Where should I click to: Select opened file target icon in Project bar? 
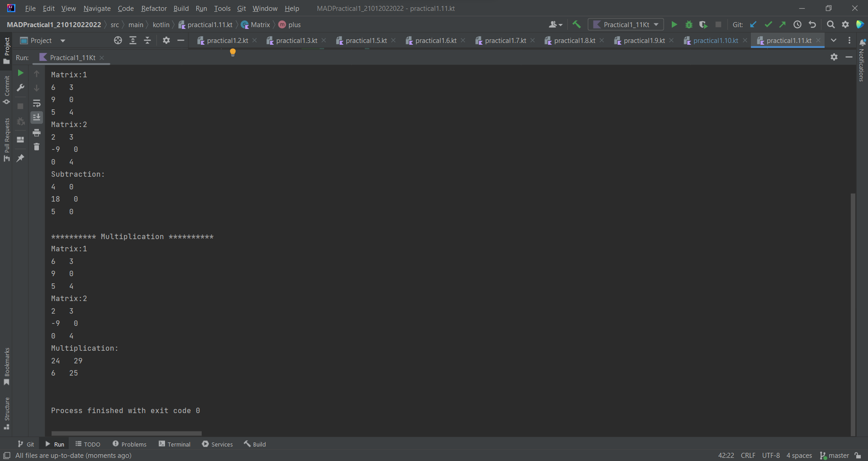point(118,41)
